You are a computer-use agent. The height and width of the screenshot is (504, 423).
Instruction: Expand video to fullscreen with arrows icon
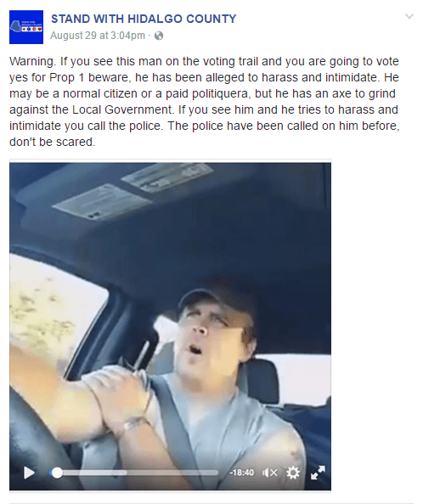click(318, 473)
